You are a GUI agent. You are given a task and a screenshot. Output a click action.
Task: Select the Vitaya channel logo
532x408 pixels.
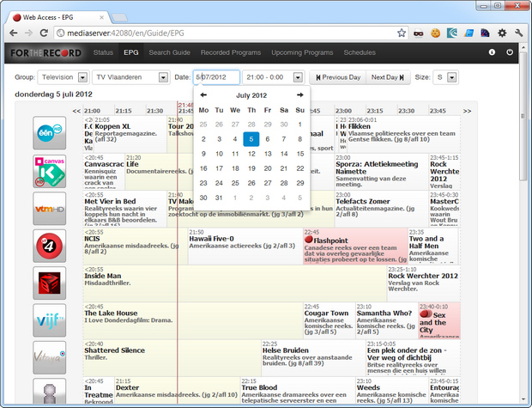pos(50,357)
